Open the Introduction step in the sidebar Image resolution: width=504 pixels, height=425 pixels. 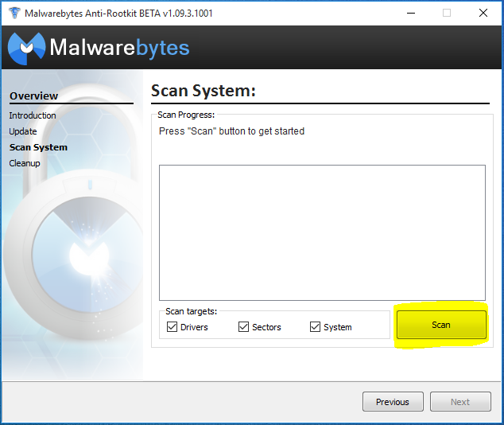pos(33,115)
